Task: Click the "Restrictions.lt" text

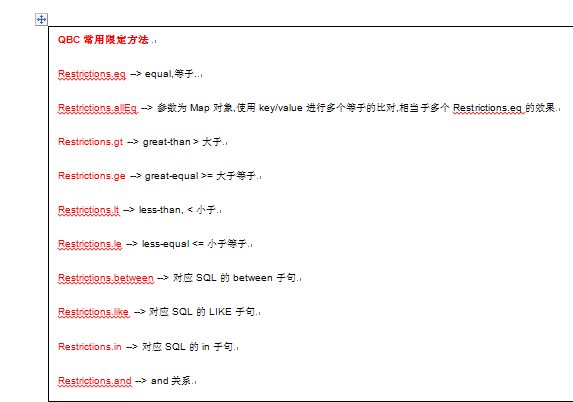Action: pyautogui.click(x=88, y=210)
